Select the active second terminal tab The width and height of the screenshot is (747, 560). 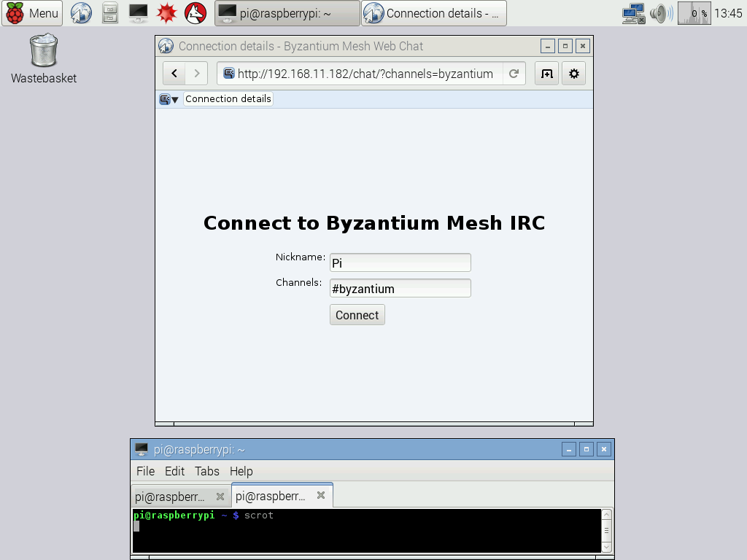(x=282, y=496)
